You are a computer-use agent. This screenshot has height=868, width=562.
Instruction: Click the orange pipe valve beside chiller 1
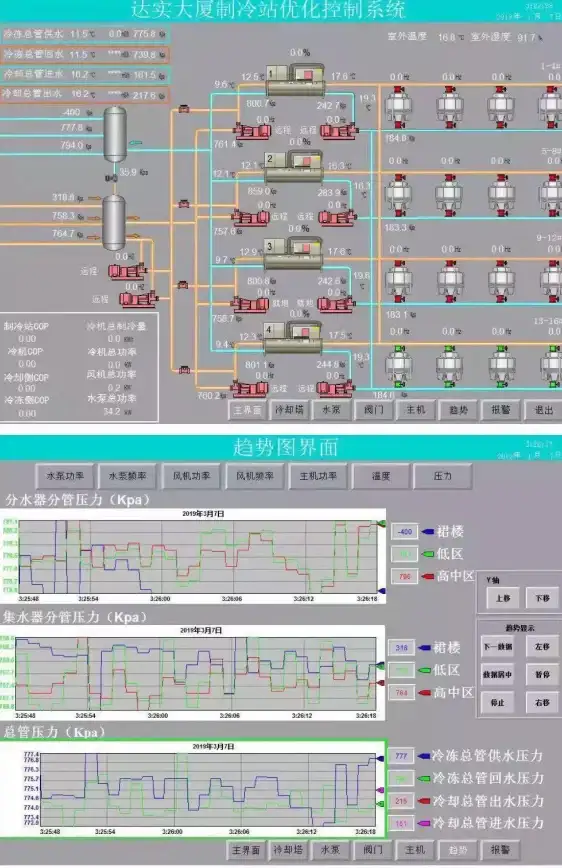[183, 109]
